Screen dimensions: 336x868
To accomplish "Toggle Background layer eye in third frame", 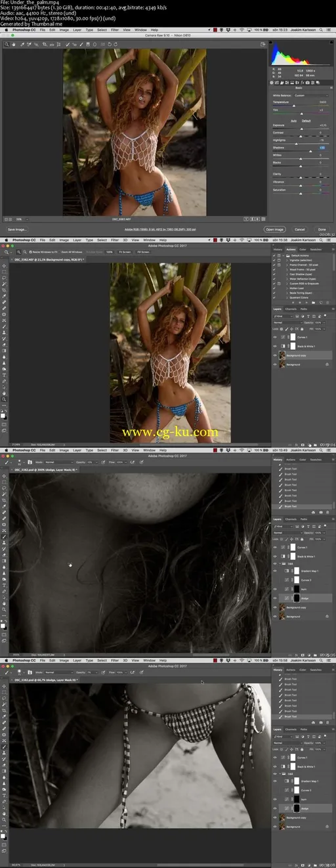I will click(x=275, y=617).
